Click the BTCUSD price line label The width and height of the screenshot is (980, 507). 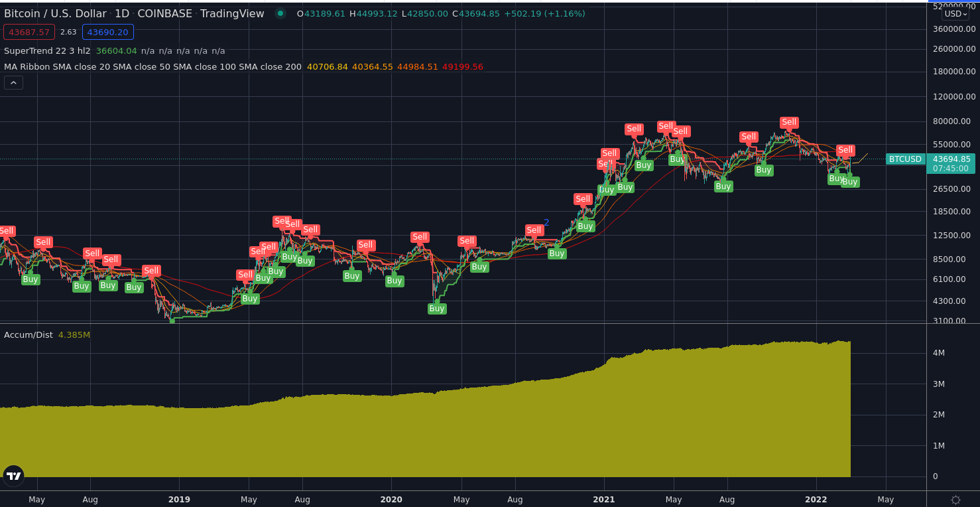point(905,159)
